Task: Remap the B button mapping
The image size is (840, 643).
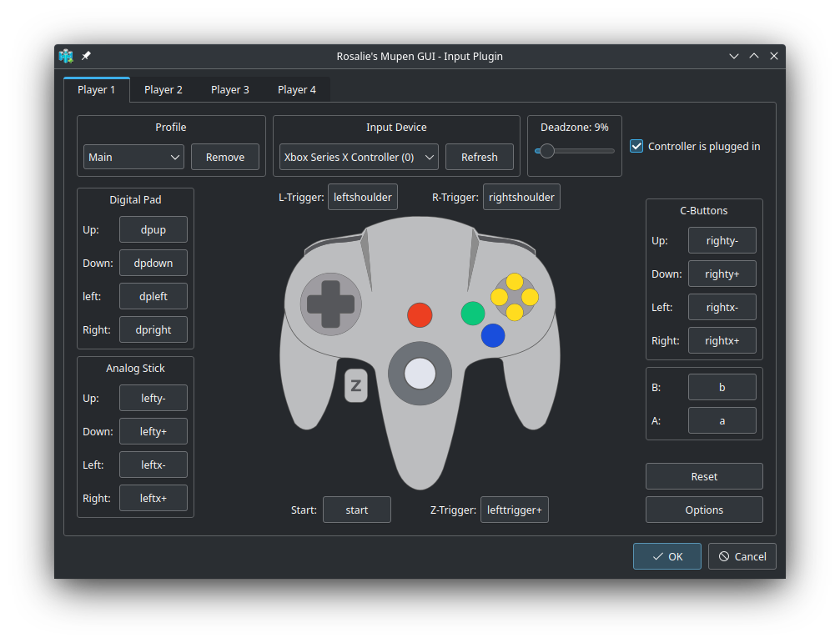Action: [722, 387]
